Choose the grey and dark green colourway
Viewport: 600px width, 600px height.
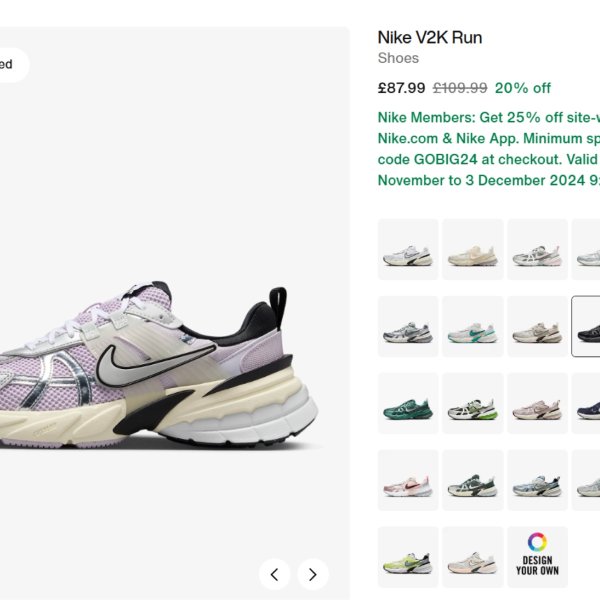point(473,480)
